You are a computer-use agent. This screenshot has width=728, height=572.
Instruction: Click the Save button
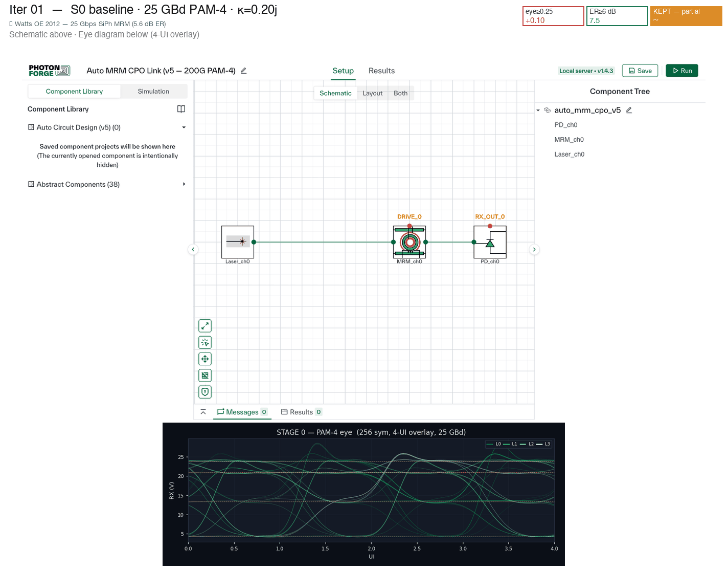coord(640,71)
